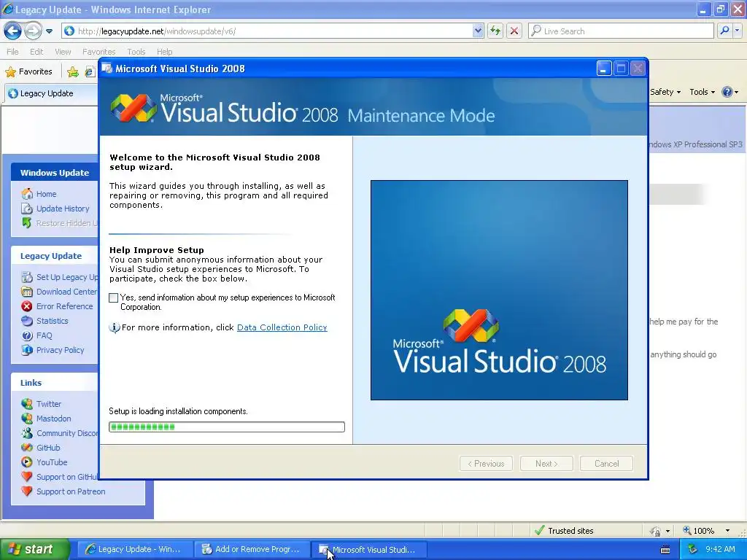The height and width of the screenshot is (560, 747).
Task: Click the FAQ question mark icon
Action: pyautogui.click(x=27, y=335)
